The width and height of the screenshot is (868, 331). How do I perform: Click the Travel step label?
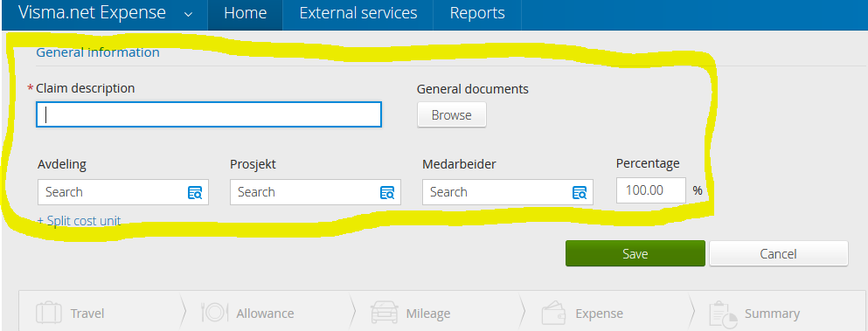tap(87, 314)
